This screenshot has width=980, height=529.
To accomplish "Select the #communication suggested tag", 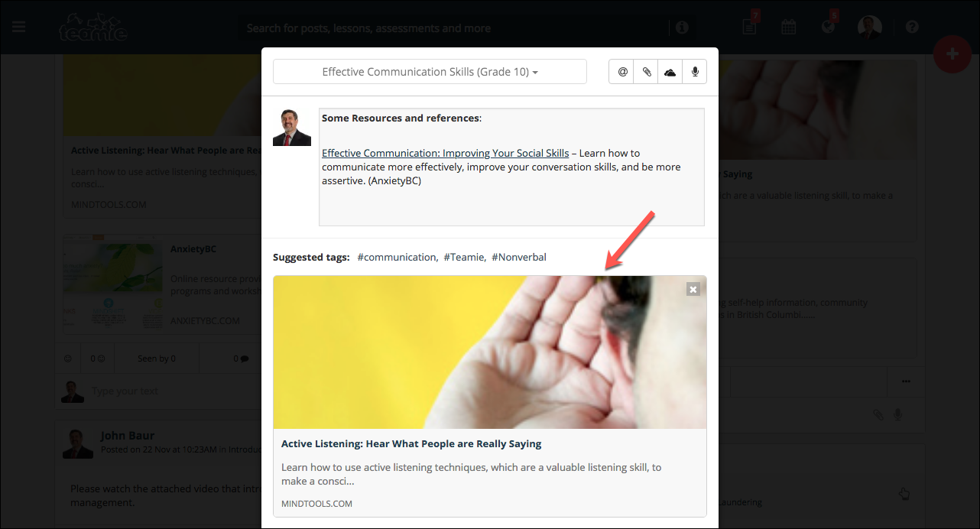I will (x=396, y=257).
